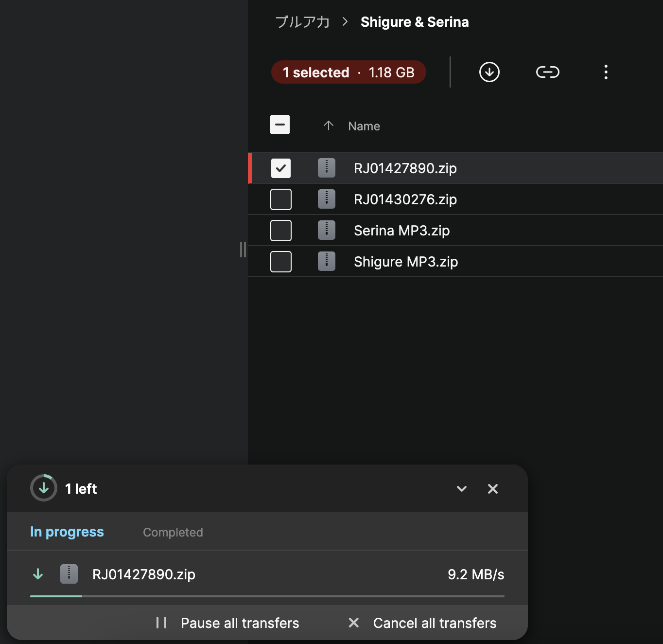Click Cancel all transfers

pyautogui.click(x=435, y=623)
